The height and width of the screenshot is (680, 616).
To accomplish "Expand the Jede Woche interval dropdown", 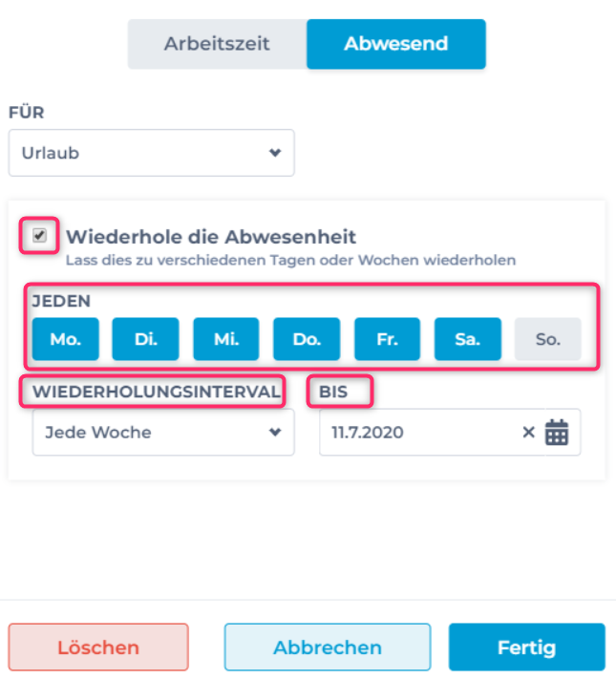I will point(163,433).
